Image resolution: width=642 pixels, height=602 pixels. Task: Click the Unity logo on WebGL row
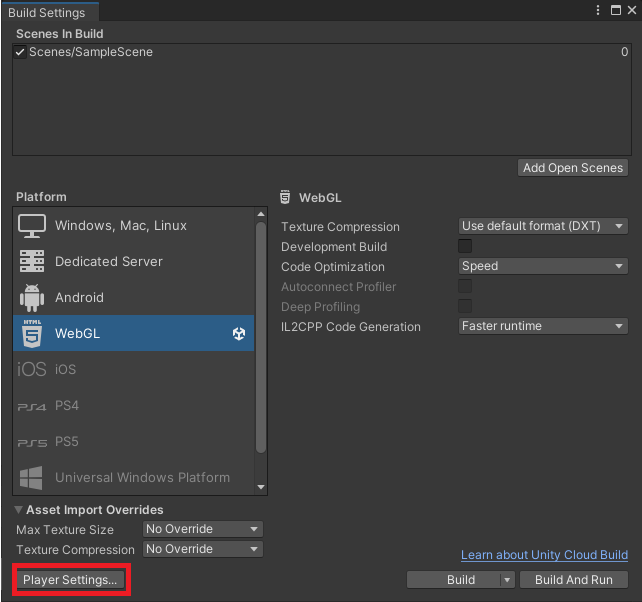coord(239,334)
